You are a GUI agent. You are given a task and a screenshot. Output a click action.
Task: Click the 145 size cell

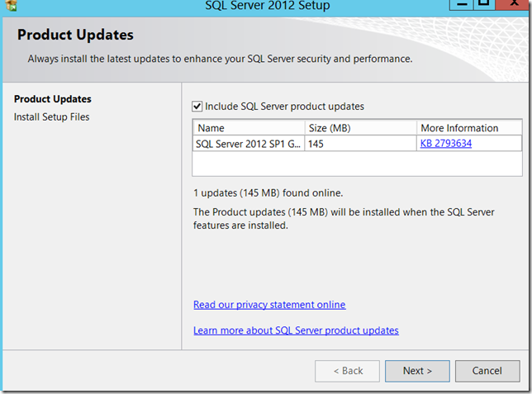[x=360, y=144]
